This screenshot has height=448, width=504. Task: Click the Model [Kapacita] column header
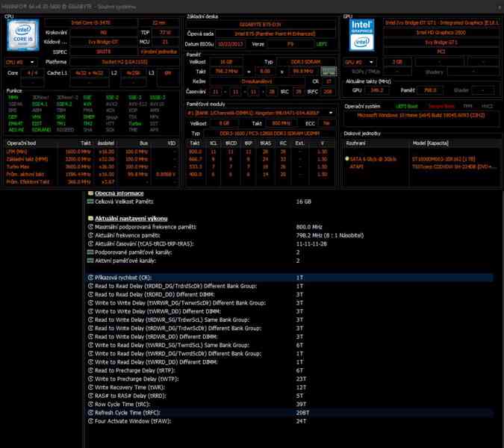[455, 142]
